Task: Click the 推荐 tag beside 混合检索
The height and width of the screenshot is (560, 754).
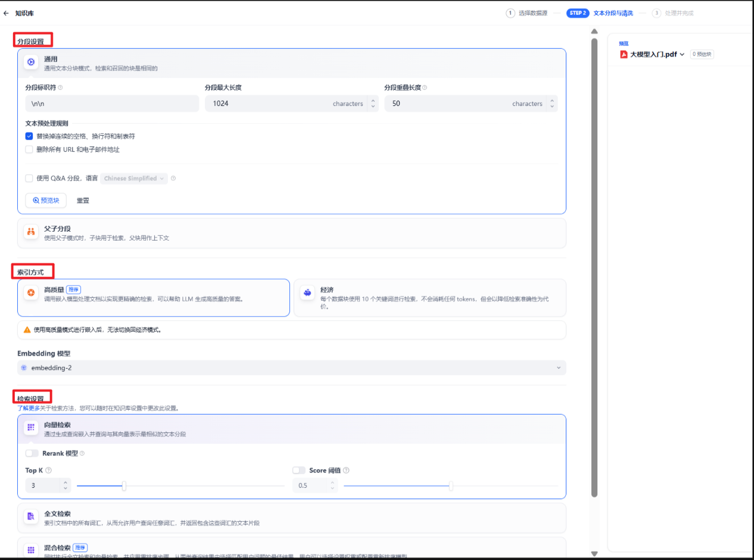Action: pyautogui.click(x=80, y=547)
